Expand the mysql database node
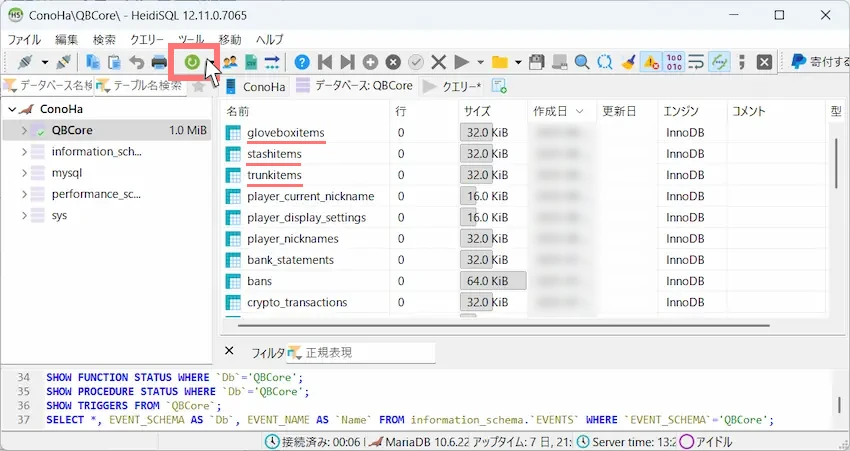 (x=24, y=173)
